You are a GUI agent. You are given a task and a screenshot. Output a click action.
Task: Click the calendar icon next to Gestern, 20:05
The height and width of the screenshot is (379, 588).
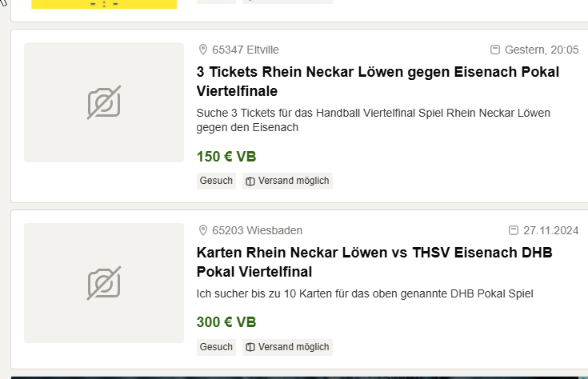495,50
